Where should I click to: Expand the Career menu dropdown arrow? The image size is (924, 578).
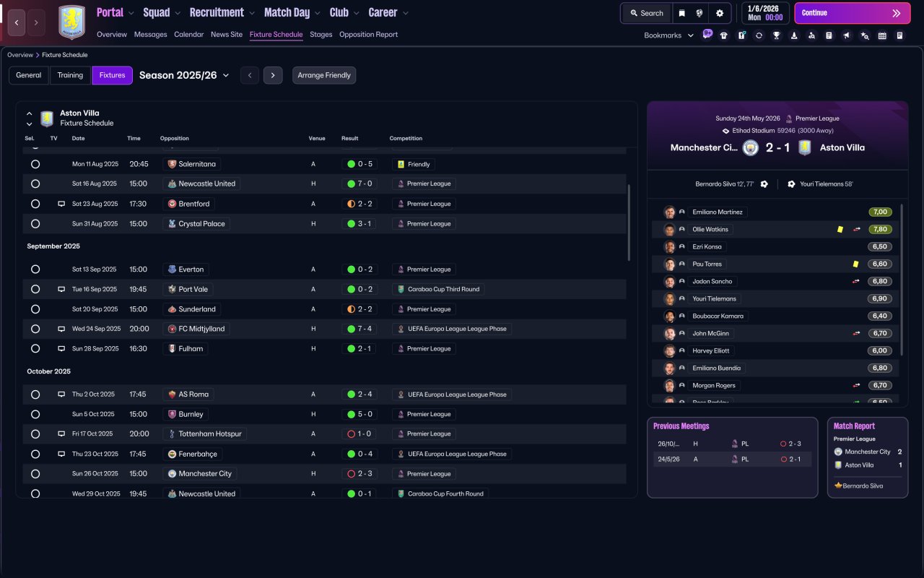tap(405, 13)
